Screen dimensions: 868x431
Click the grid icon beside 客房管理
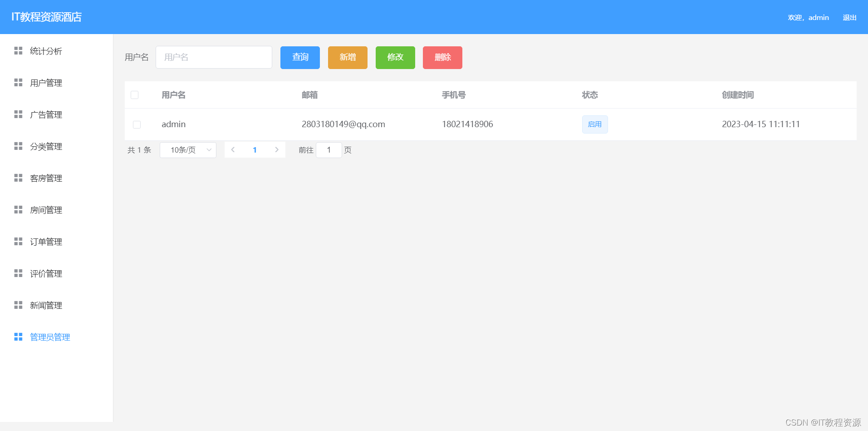[x=18, y=178]
